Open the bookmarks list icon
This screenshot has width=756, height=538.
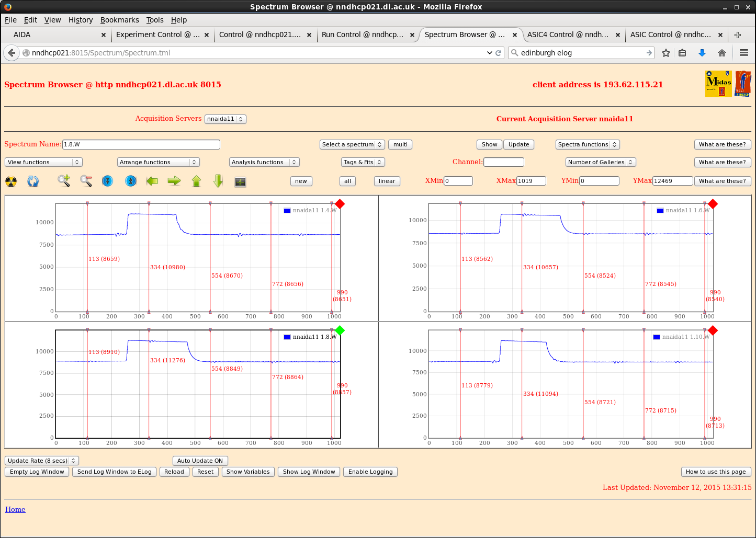click(x=682, y=53)
